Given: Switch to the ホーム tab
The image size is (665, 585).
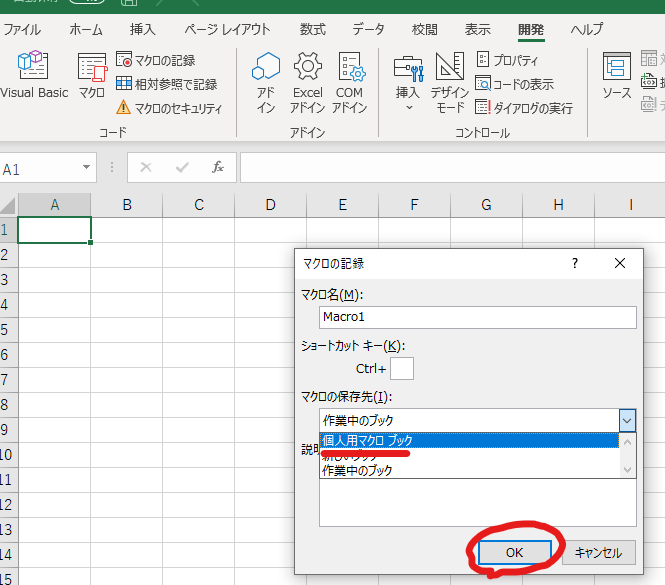Looking at the screenshot, I should point(86,29).
